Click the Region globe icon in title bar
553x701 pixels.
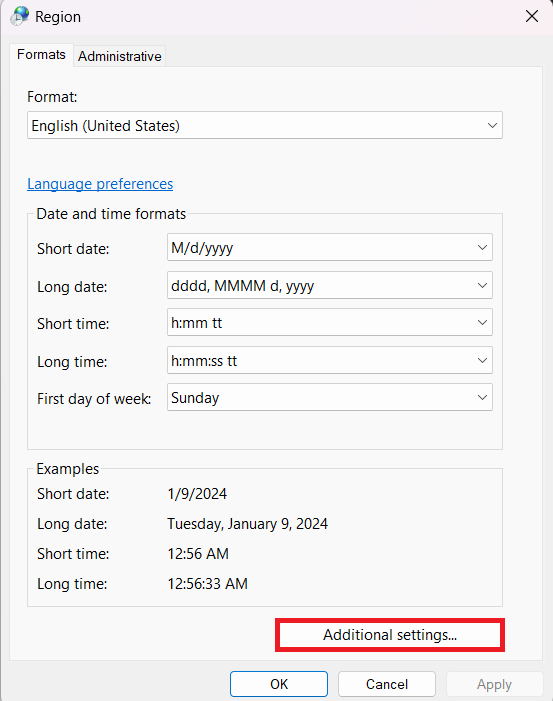(20, 17)
